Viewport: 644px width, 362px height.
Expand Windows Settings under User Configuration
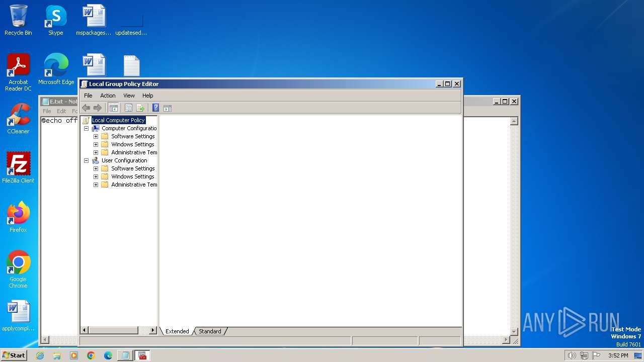tap(96, 176)
